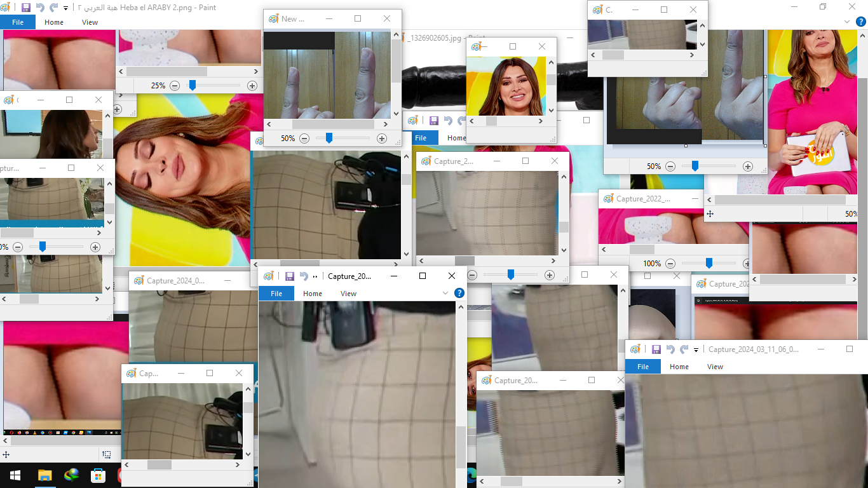This screenshot has width=868, height=488.
Task: Zoom in using plus beside 25% slider
Action: [x=252, y=85]
